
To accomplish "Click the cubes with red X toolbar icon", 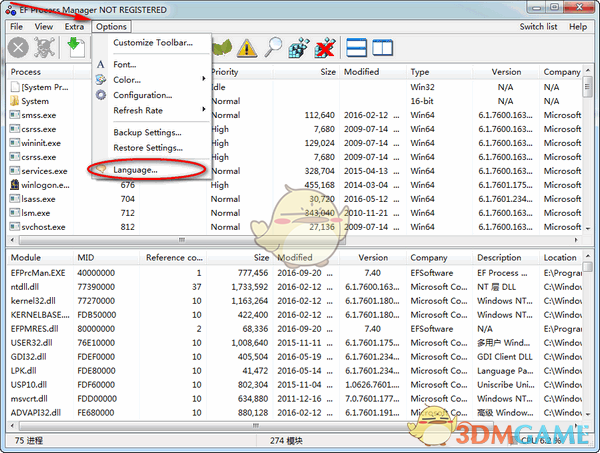I will (325, 48).
